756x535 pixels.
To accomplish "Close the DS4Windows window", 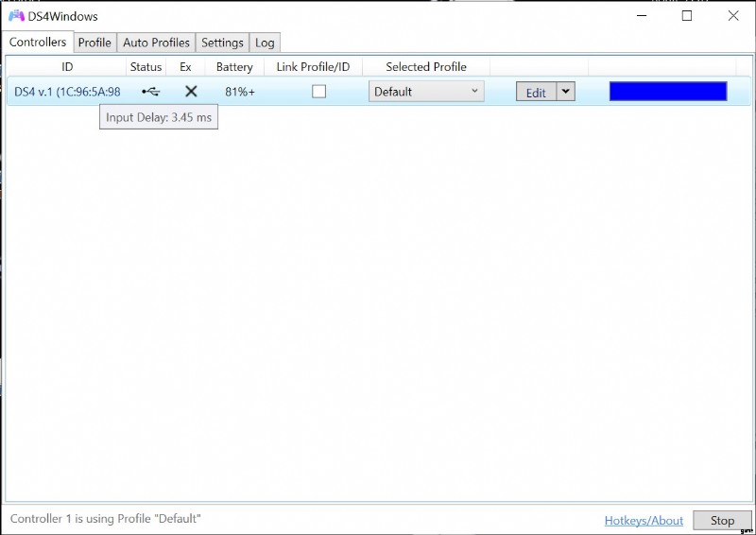I will tap(732, 16).
